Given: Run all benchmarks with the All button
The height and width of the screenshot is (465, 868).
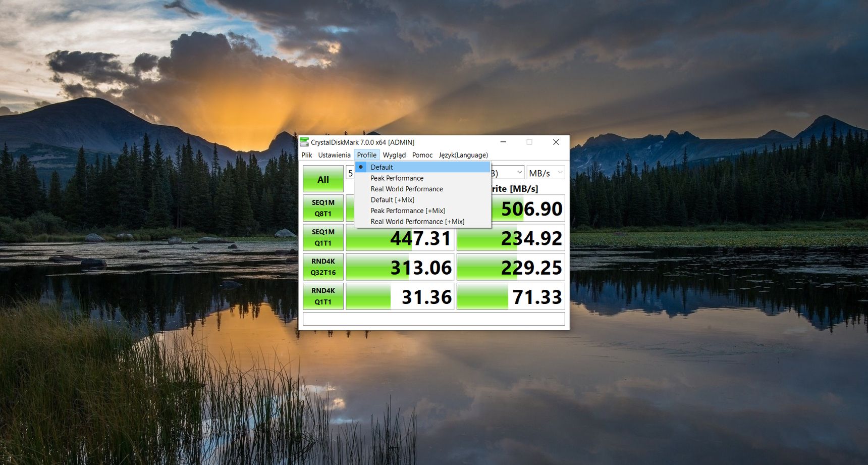Looking at the screenshot, I should click(323, 179).
